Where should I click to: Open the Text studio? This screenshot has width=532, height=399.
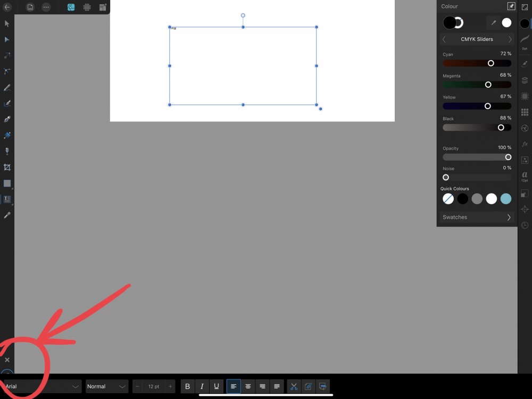(x=525, y=176)
